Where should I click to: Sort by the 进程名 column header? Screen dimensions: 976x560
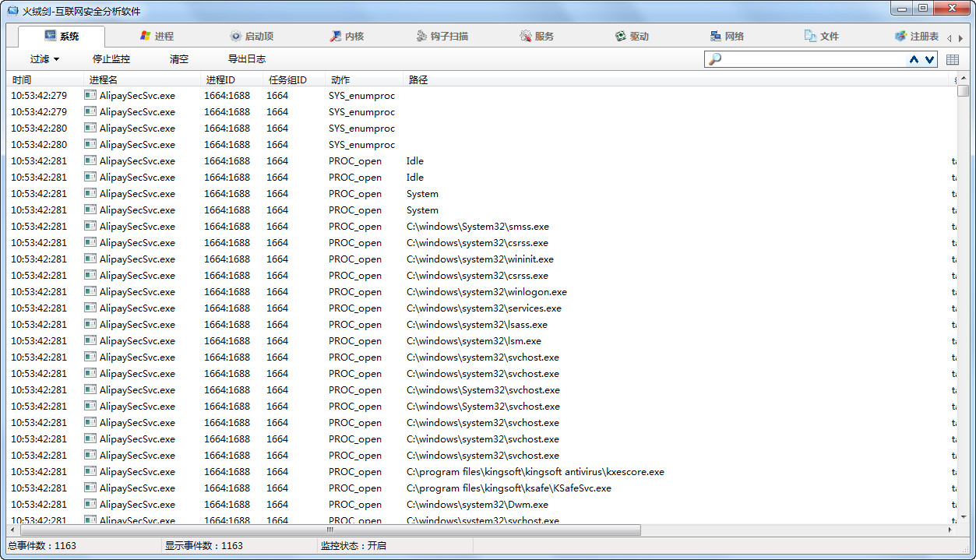tap(143, 79)
